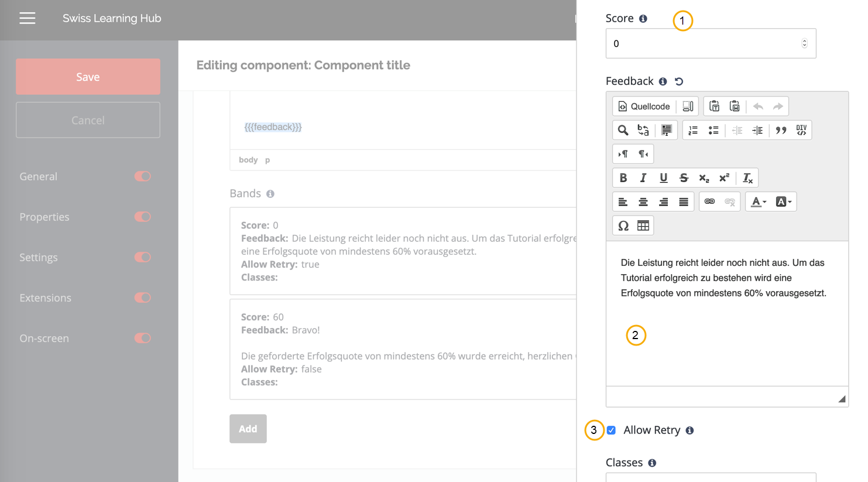This screenshot has height=482, width=868.
Task: Click the Classes input field
Action: [x=711, y=477]
